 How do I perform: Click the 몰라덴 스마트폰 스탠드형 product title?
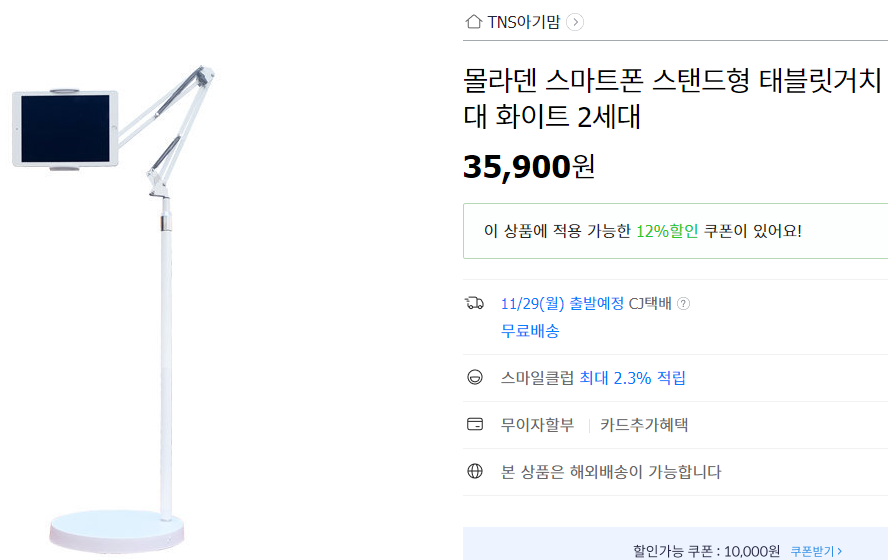(672, 98)
